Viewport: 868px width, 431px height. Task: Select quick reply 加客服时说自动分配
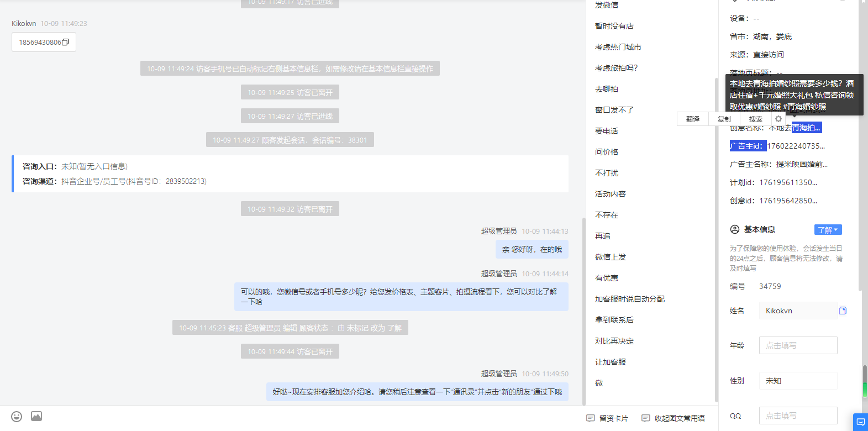[x=630, y=299]
